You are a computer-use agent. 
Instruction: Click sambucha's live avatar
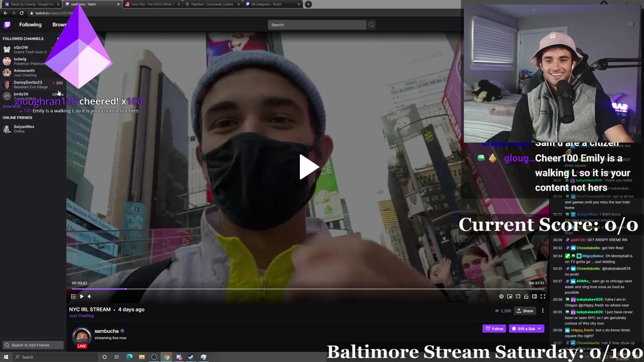coord(82,337)
